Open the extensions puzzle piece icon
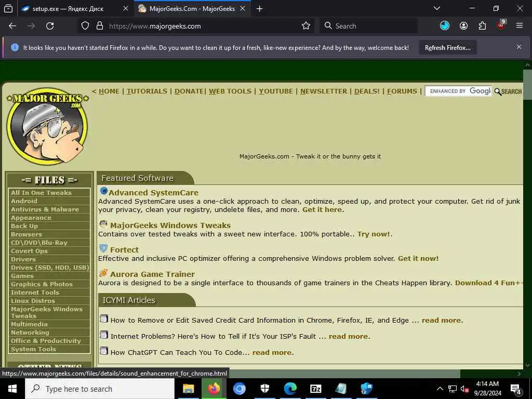Image resolution: width=532 pixels, height=399 pixels. point(482,26)
